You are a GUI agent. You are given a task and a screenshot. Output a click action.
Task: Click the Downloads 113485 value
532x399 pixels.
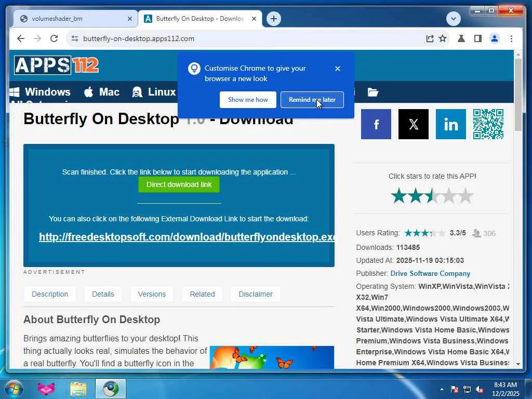pyautogui.click(x=408, y=247)
